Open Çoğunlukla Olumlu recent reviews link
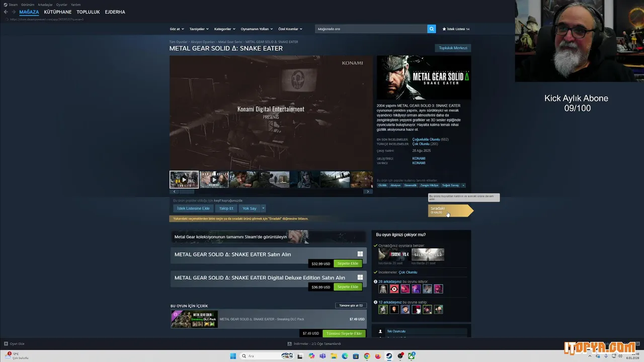The height and width of the screenshot is (362, 644). 426,139
